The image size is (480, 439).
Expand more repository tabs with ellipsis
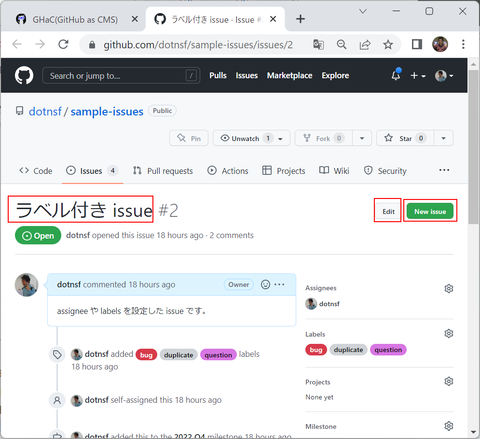point(444,170)
